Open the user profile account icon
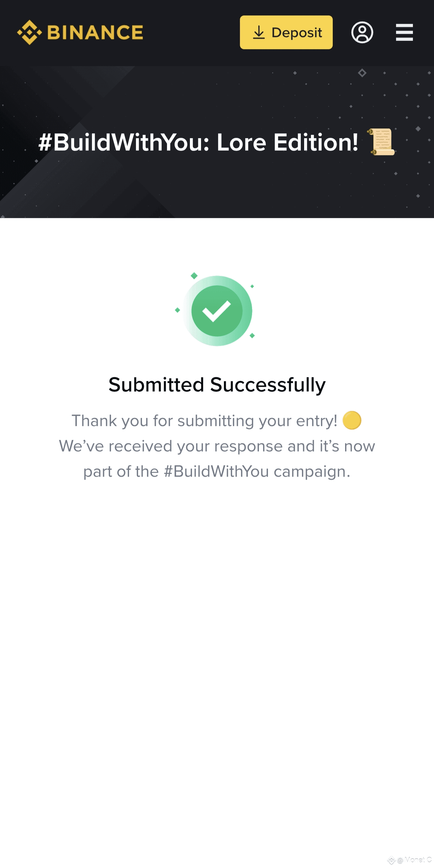 362,32
